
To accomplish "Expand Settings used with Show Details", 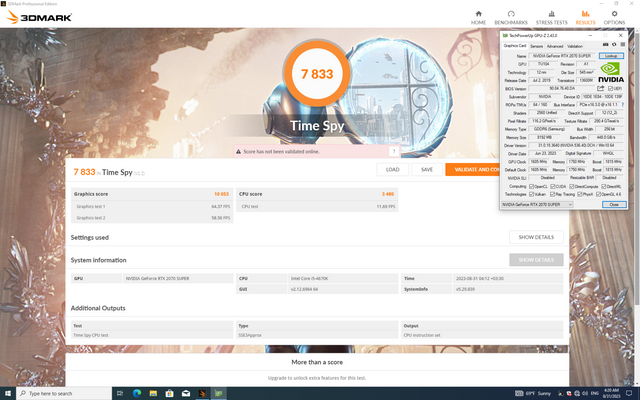I will click(535, 237).
